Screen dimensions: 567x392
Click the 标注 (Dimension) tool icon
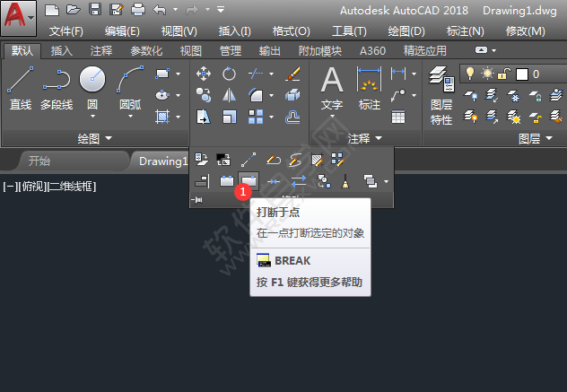pos(369,88)
